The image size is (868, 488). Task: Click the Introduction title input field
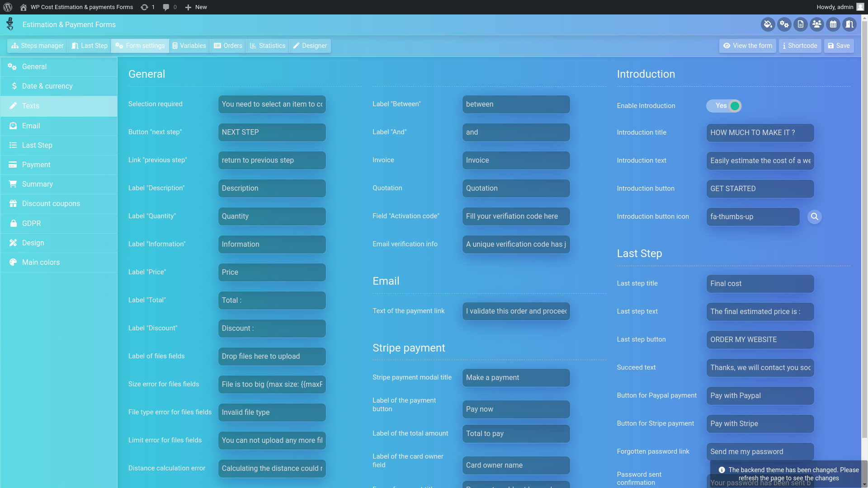pyautogui.click(x=760, y=133)
